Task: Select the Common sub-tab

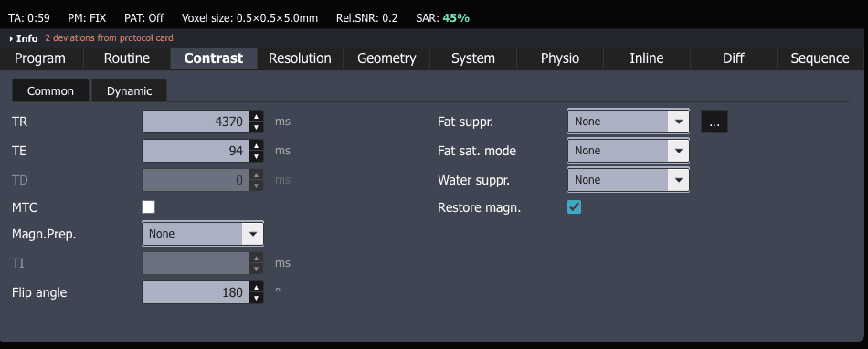Action: coord(50,90)
